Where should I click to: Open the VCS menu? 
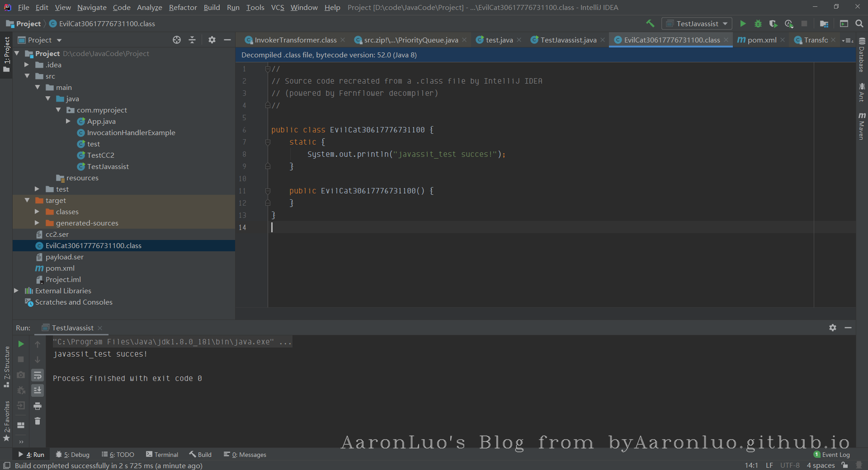[278, 7]
